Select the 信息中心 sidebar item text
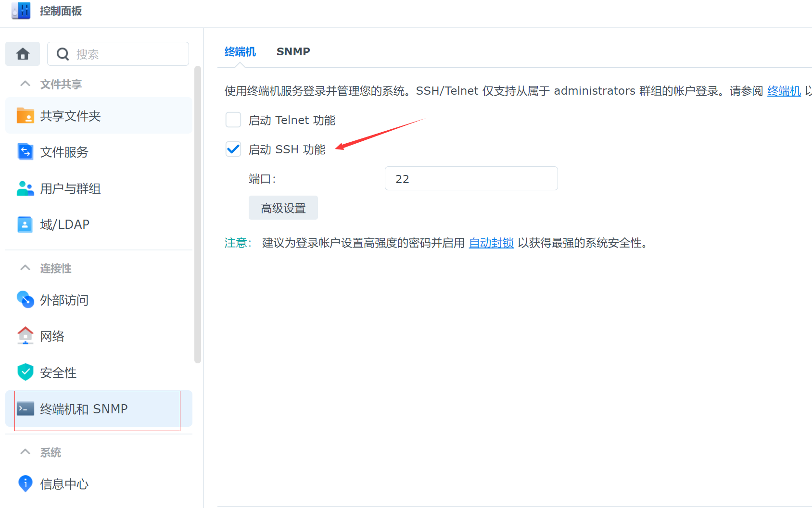 [x=64, y=484]
